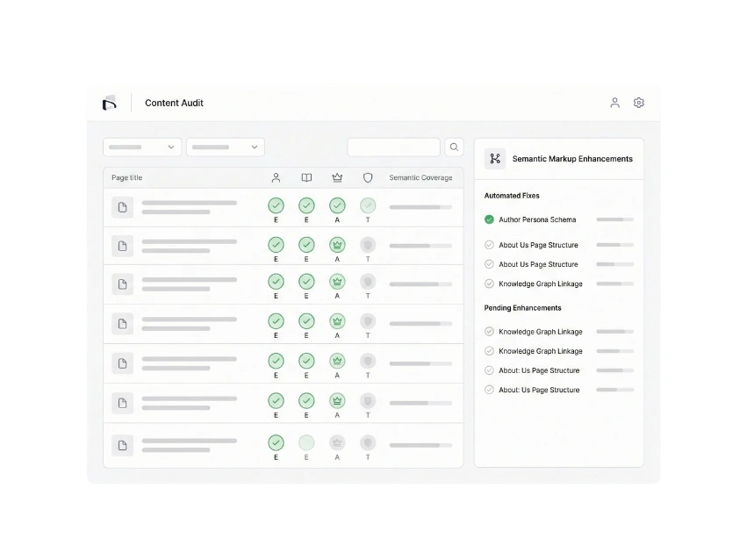This screenshot has width=747, height=560.
Task: Click the Semantic Markup Enhancements graph icon
Action: pos(495,159)
